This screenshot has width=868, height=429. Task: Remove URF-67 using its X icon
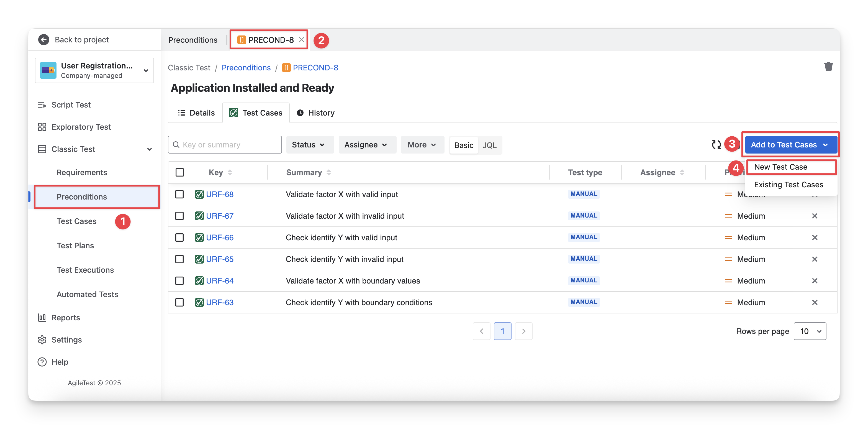point(815,216)
